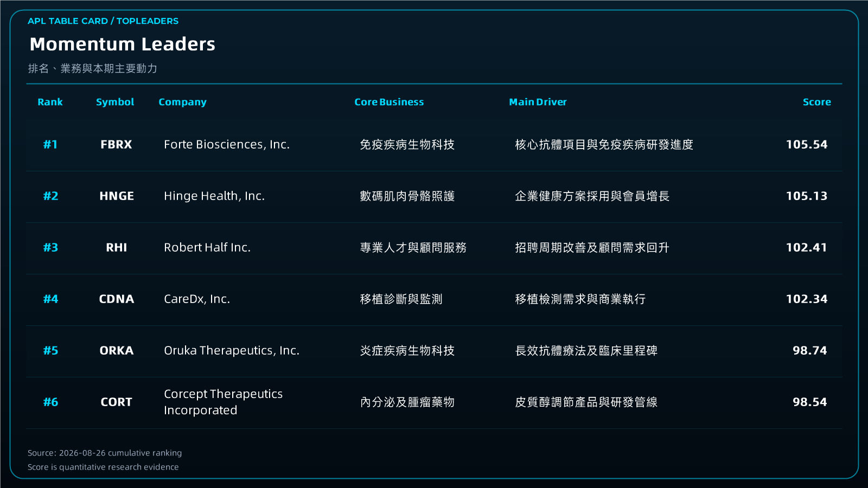Select the subtitle 排名、業務與本期主要動力
The width and height of the screenshot is (868, 488).
point(93,68)
